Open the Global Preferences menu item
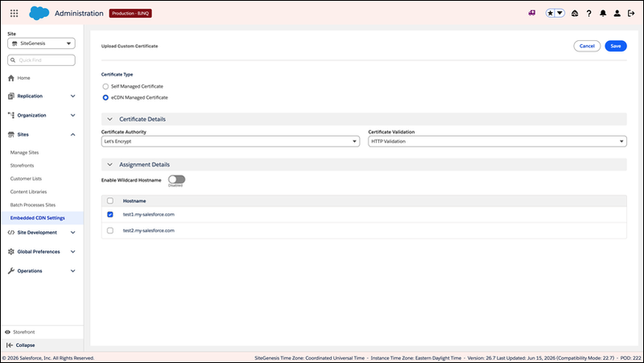Viewport: 644px width, 363px height. pos(39,252)
